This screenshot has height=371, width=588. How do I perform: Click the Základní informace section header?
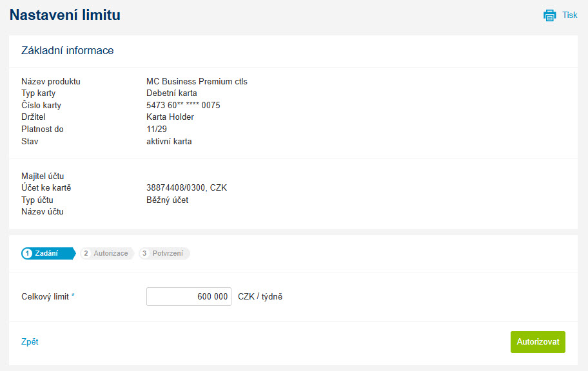(68, 51)
